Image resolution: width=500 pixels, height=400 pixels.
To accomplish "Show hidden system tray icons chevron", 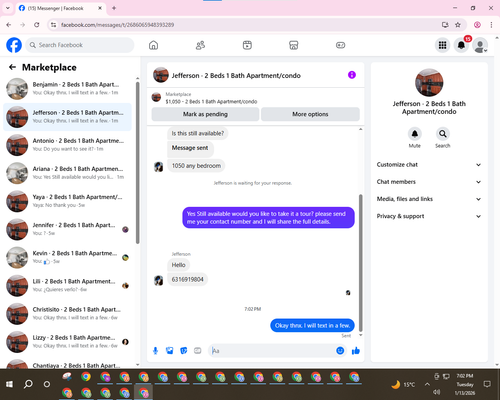I will pos(427,384).
